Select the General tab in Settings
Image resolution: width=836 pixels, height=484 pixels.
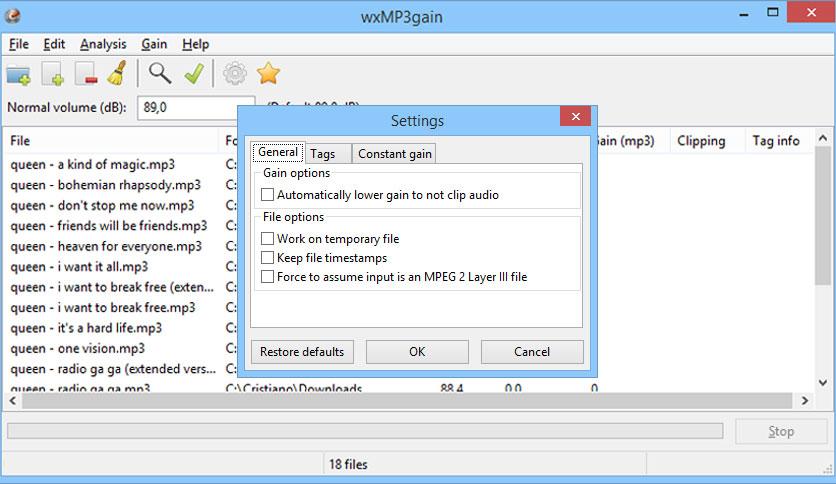tap(278, 152)
